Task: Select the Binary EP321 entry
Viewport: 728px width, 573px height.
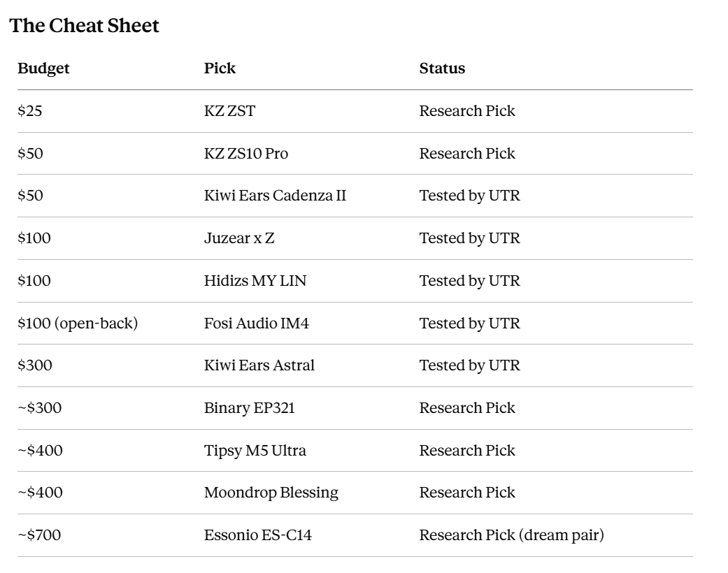Action: 250,408
